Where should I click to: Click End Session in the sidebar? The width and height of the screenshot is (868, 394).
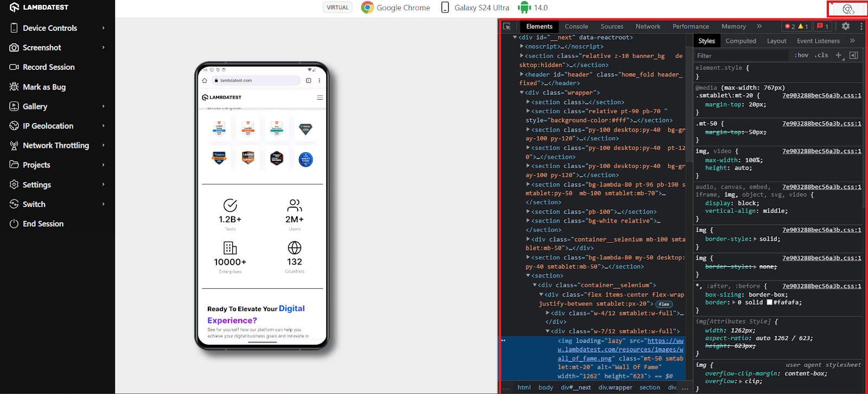pos(43,224)
